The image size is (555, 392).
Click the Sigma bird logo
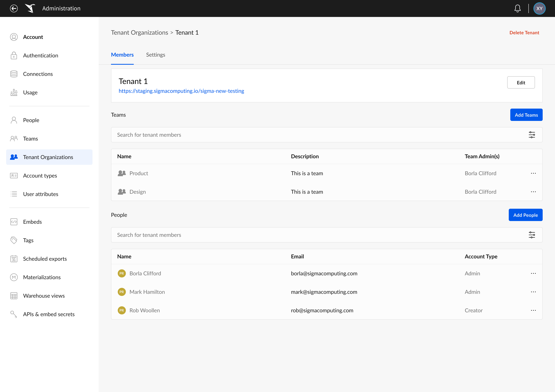[x=30, y=8]
